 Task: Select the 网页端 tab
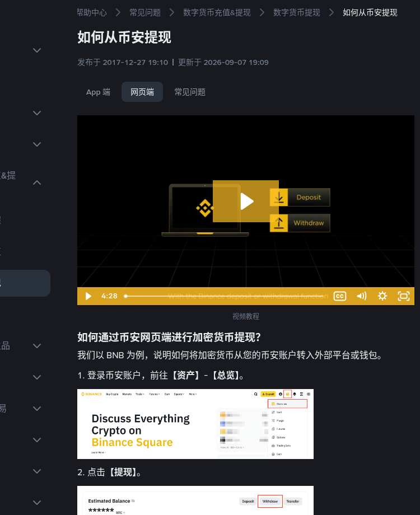click(142, 92)
